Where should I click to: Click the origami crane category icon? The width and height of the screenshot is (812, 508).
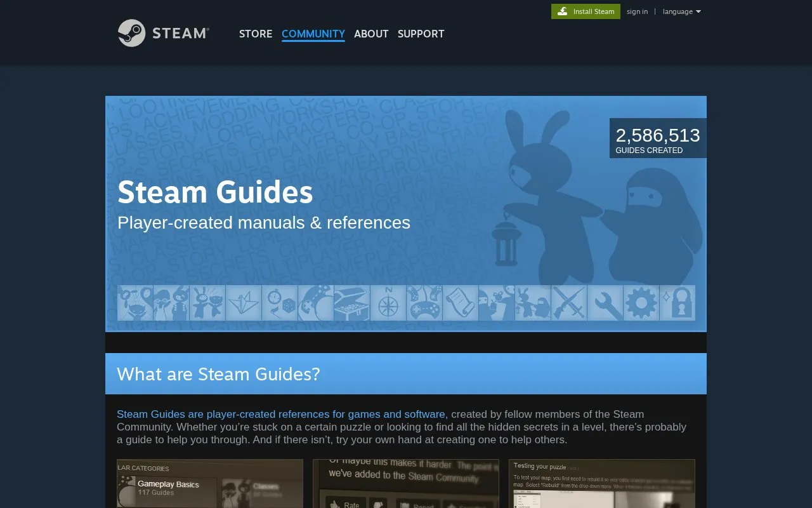[244, 303]
